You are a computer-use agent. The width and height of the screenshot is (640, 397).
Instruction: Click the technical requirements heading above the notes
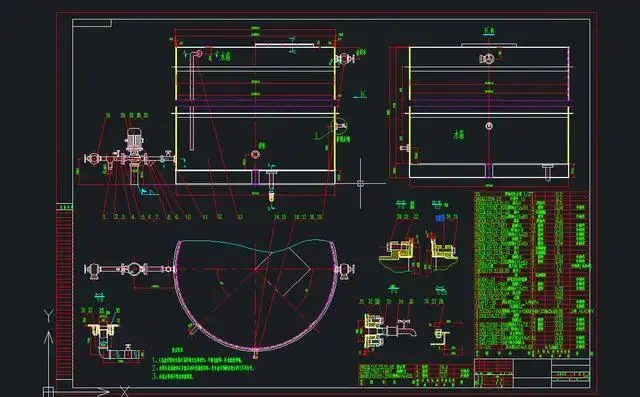[x=177, y=350]
